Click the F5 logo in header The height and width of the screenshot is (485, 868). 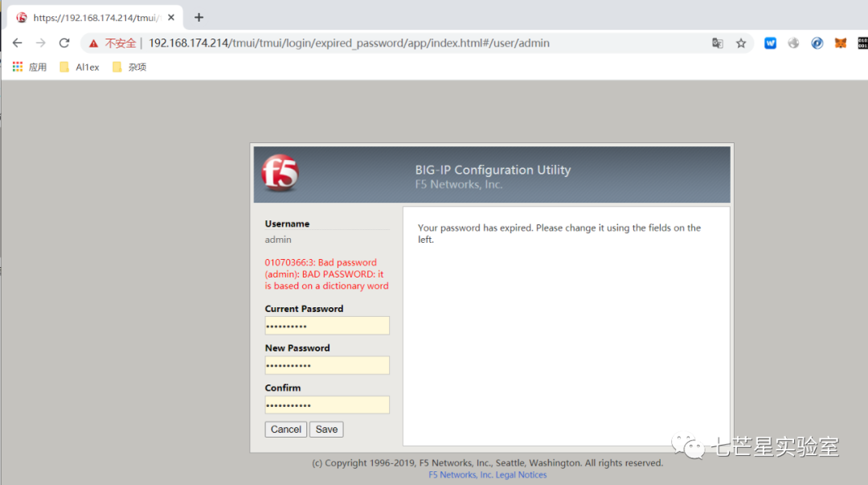point(280,173)
